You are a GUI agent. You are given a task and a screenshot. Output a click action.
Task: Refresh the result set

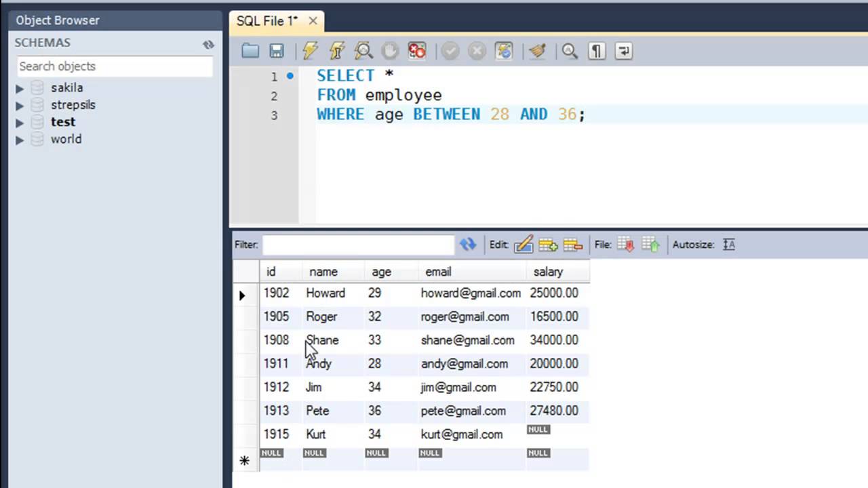coord(468,245)
